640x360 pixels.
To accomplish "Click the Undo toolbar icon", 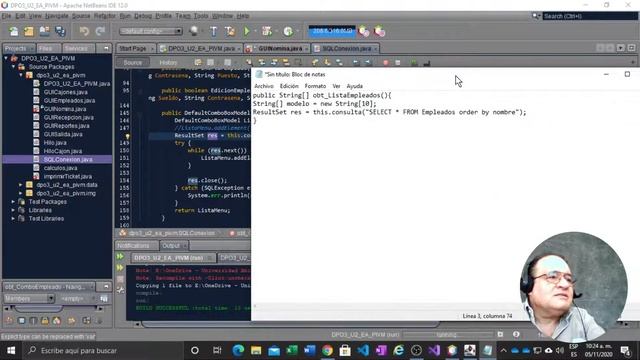I will pos(84,31).
